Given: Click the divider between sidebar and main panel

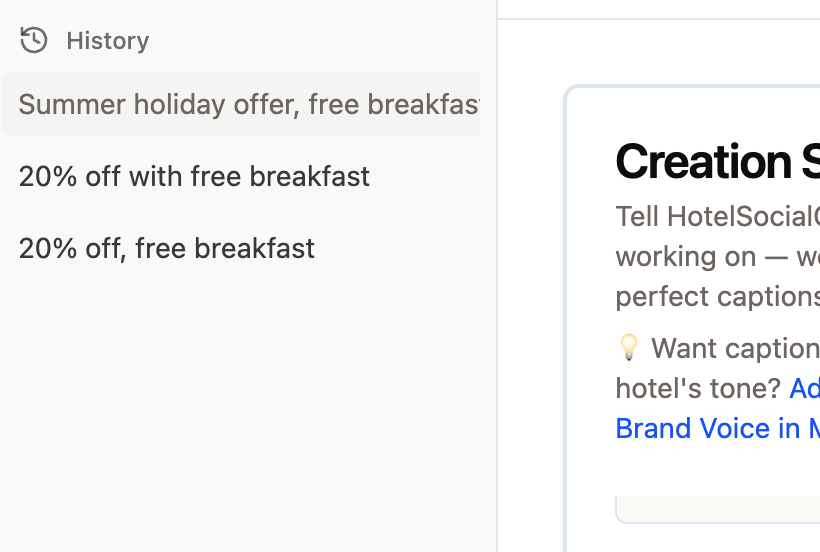Looking at the screenshot, I should (x=497, y=300).
